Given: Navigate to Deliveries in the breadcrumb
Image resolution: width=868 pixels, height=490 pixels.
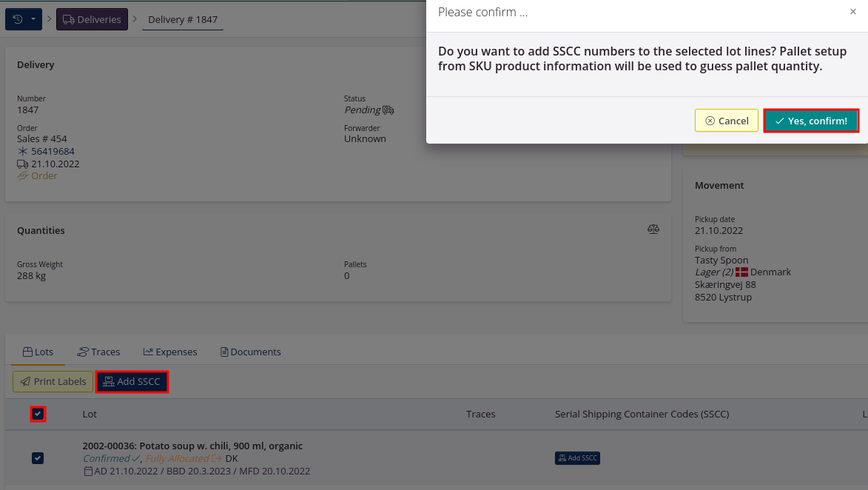Looking at the screenshot, I should pos(92,19).
